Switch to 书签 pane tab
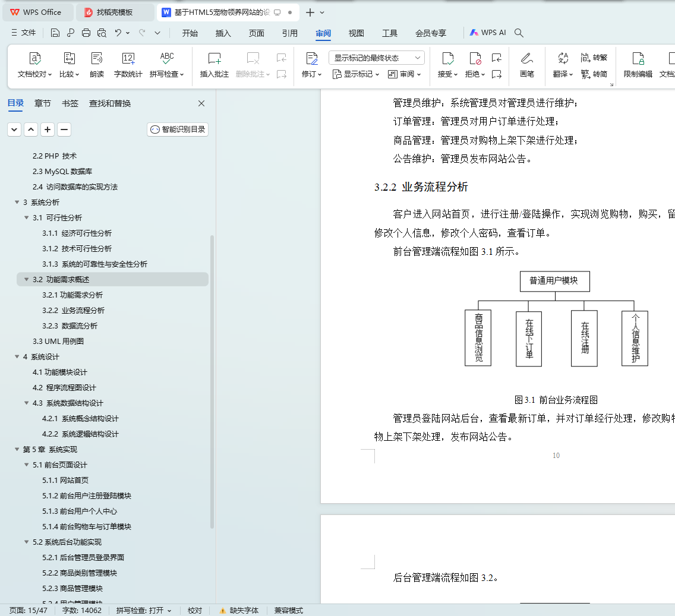675x616 pixels. click(70, 103)
